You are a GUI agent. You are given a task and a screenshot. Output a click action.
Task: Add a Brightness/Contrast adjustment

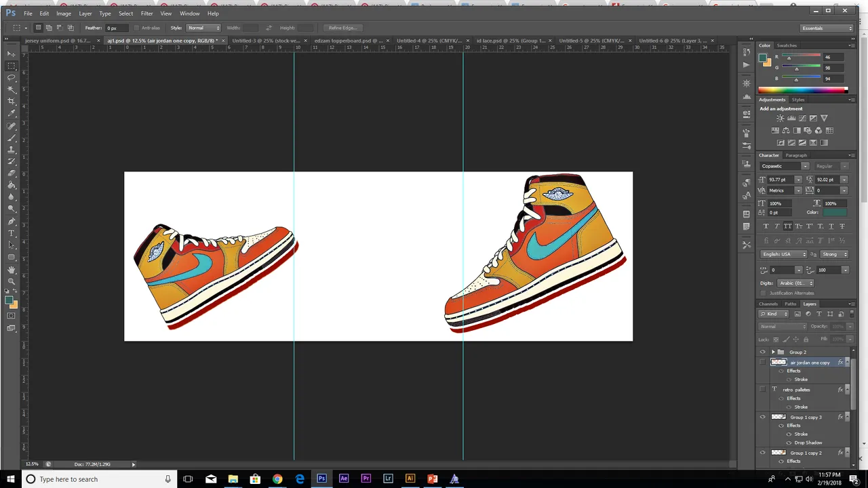point(781,118)
